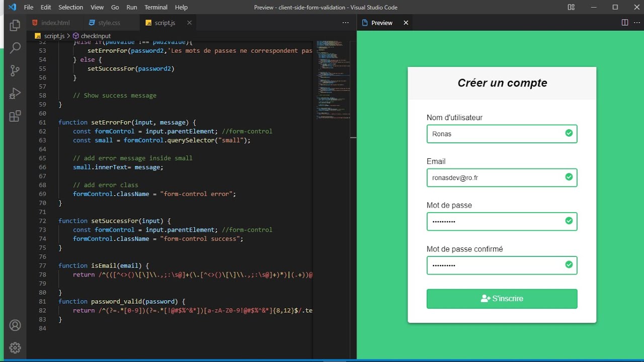This screenshot has height=362, width=644.
Task: Open the Edit menu
Action: click(46, 7)
